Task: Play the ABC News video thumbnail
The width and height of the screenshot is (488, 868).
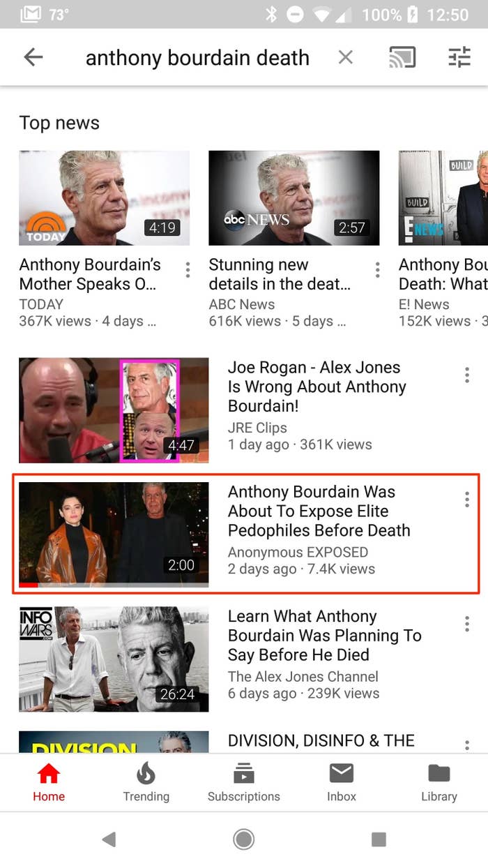Action: [294, 198]
